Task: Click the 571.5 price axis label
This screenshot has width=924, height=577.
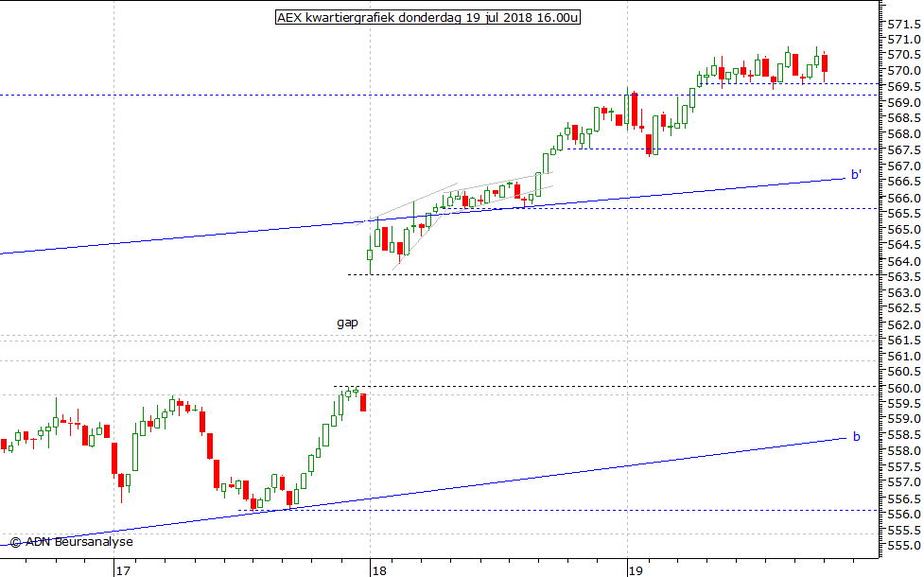Action: coord(904,25)
